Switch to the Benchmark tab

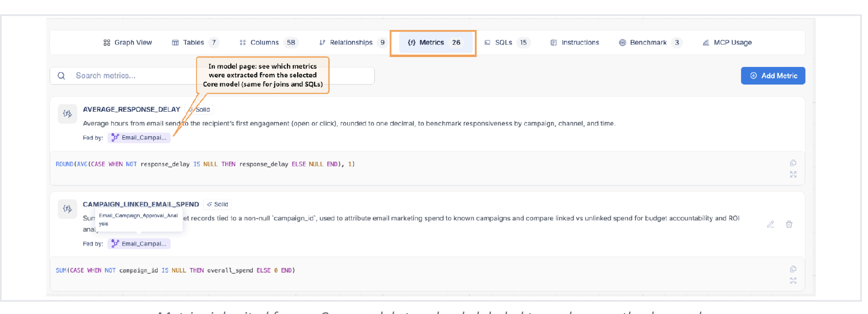click(x=650, y=43)
